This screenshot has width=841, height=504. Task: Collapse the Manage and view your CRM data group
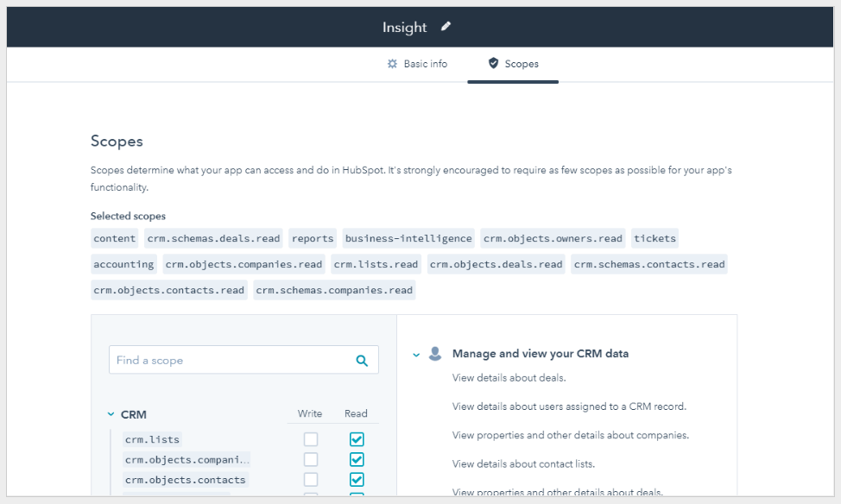click(417, 354)
